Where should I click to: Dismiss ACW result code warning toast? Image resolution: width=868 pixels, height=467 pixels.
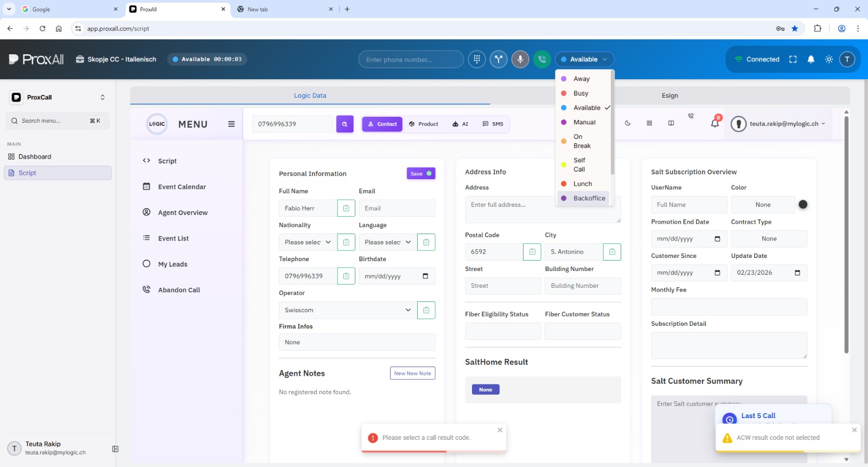coord(854,430)
